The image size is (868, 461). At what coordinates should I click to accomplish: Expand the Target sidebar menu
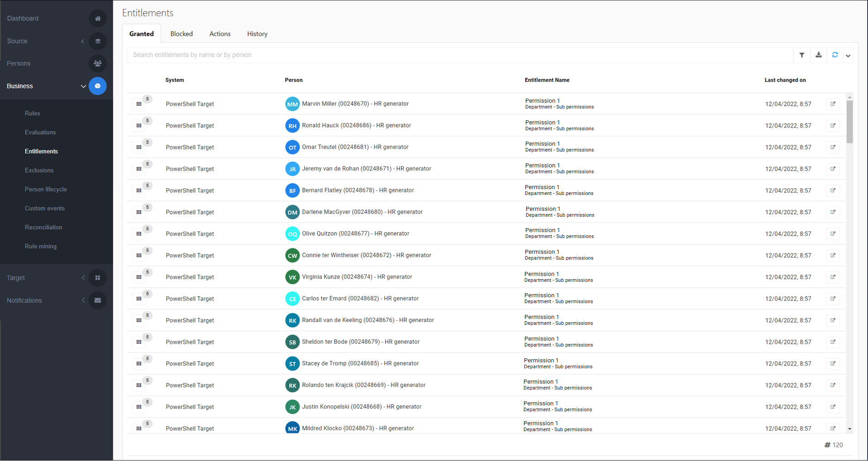coord(83,278)
